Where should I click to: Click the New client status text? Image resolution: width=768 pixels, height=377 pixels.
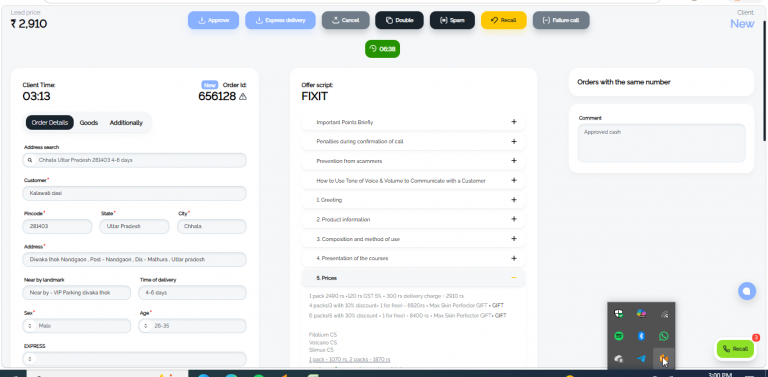click(742, 24)
